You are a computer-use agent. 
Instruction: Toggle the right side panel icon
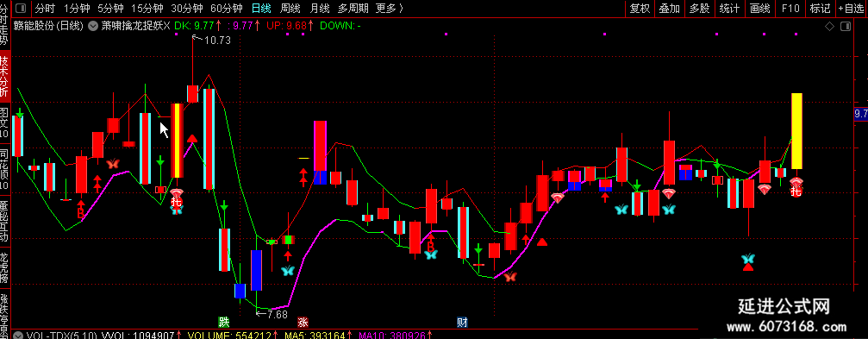pos(846,26)
